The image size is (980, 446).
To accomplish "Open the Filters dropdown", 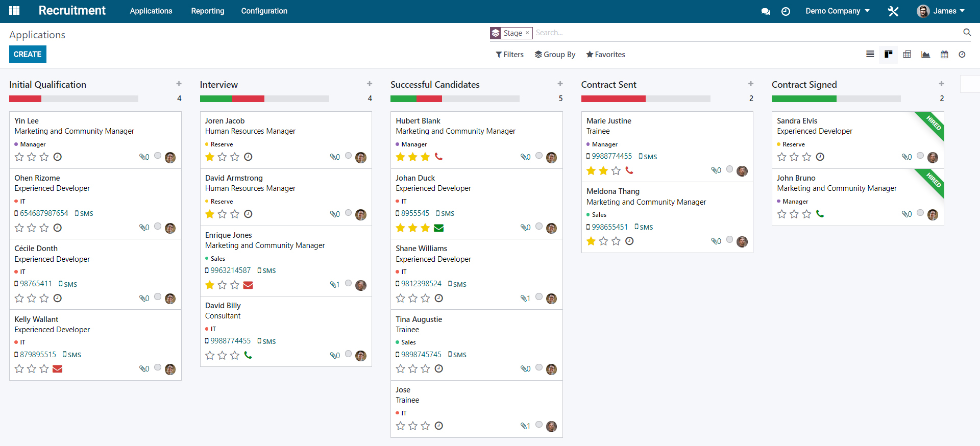I will (x=509, y=55).
